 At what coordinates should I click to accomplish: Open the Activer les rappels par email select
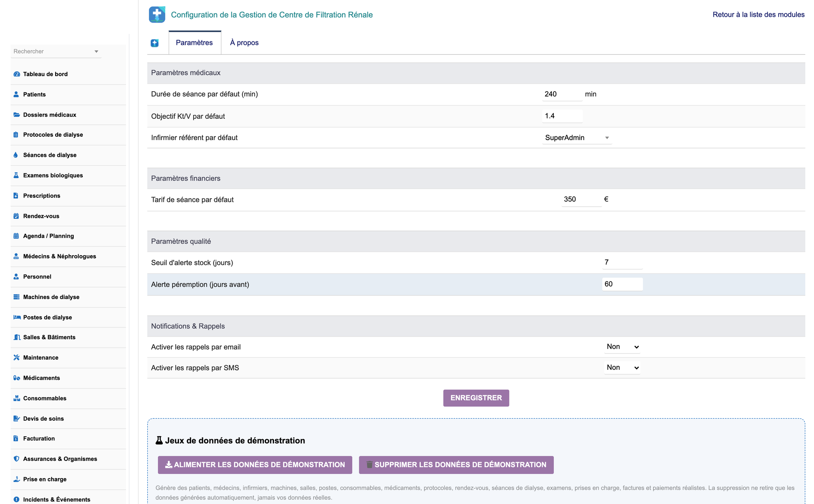[622, 347]
